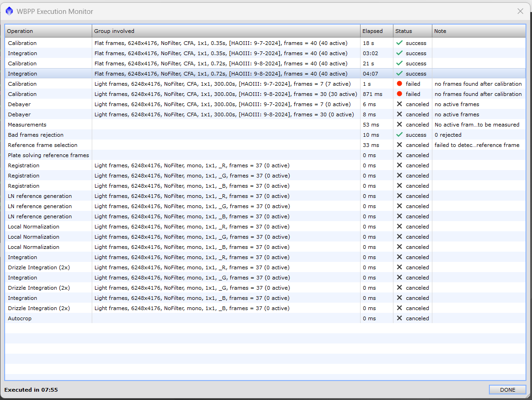Click the canceled X icon for Registration _B row
Image resolution: width=532 pixels, height=400 pixels.
click(x=399, y=185)
